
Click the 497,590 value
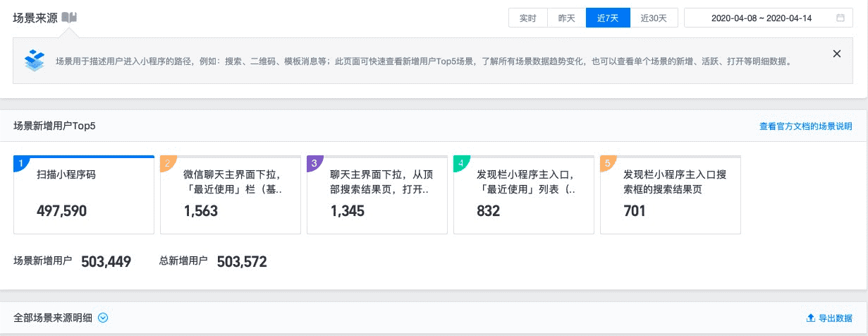pos(62,211)
